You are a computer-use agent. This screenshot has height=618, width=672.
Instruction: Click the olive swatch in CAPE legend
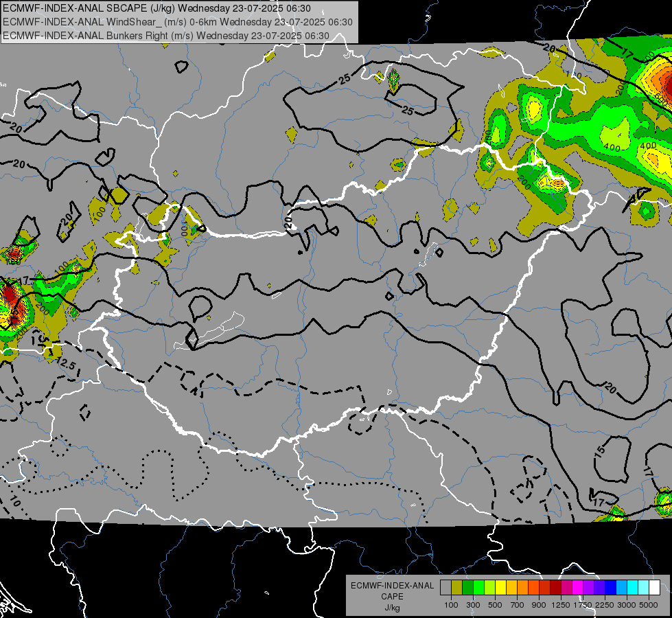pyautogui.click(x=457, y=588)
